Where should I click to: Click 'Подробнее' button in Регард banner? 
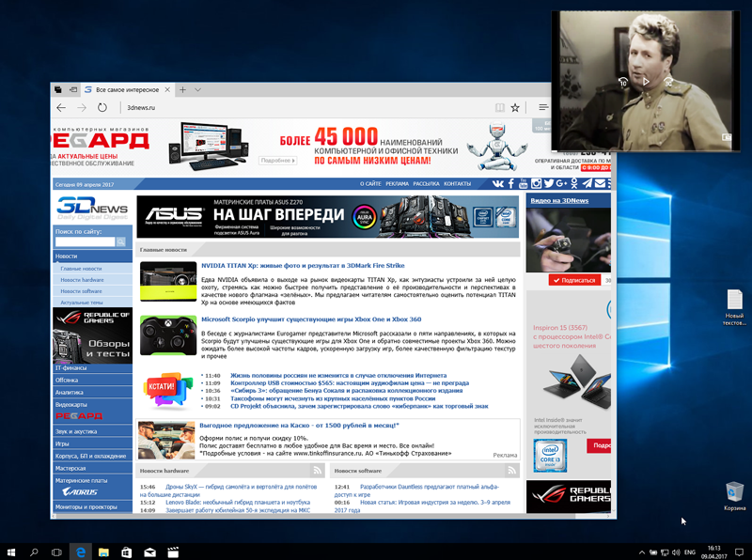coord(277,161)
